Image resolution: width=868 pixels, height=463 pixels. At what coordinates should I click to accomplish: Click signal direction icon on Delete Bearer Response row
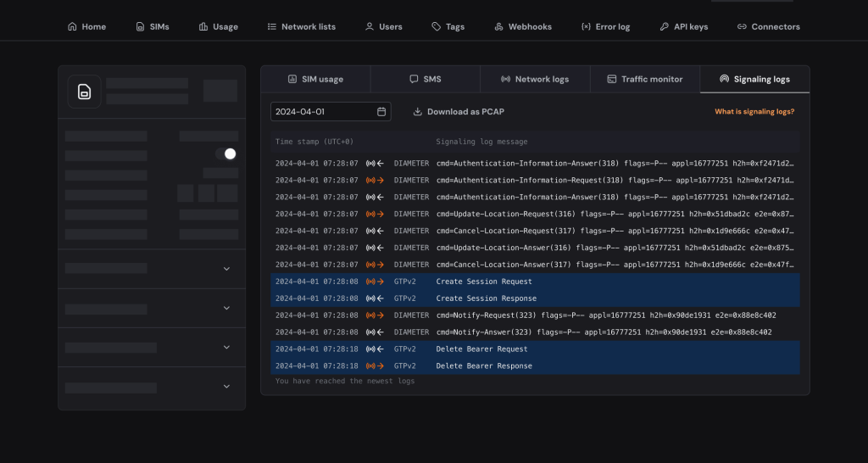(375, 366)
